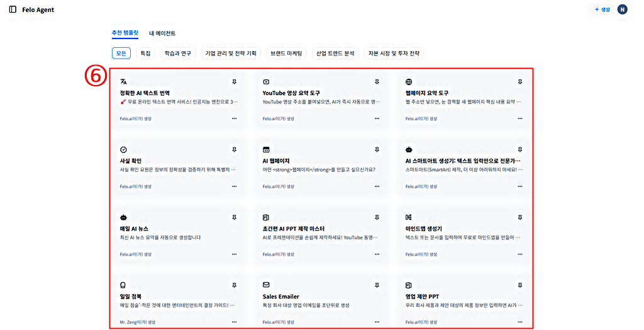Click the envelope icon on Sales Emailer
644x330 pixels.
(x=266, y=285)
